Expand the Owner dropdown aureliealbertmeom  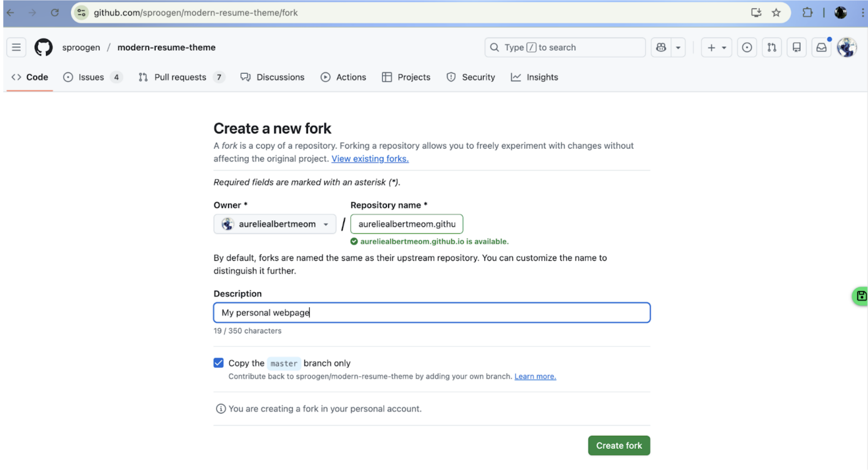(x=275, y=224)
